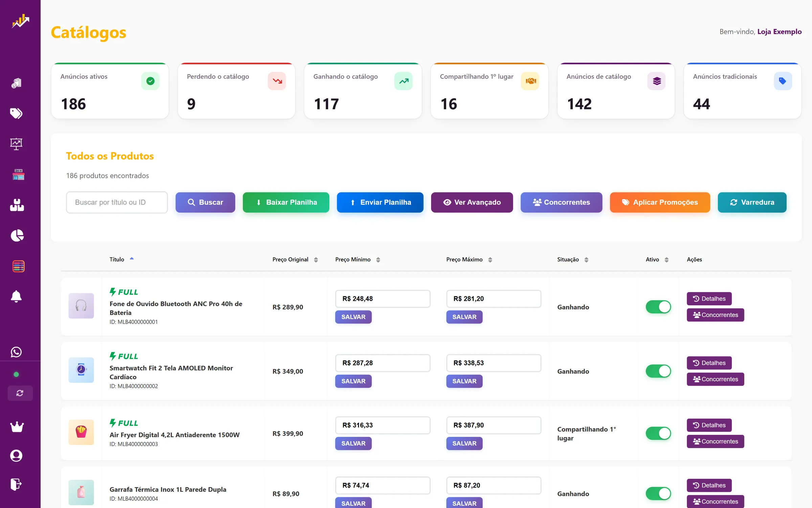812x508 pixels.
Task: Open the abacus calculator sidebar icon
Action: (18, 266)
